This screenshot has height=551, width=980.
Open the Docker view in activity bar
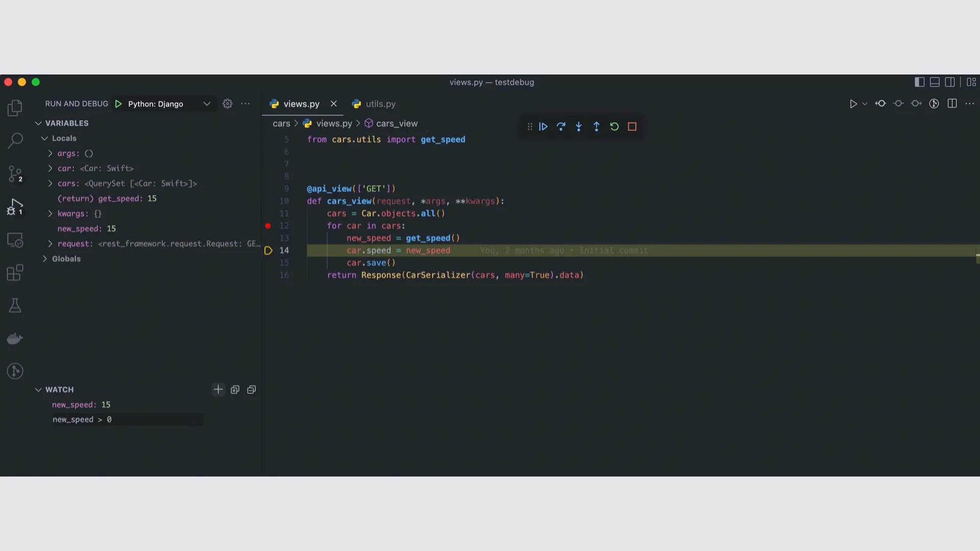click(15, 338)
